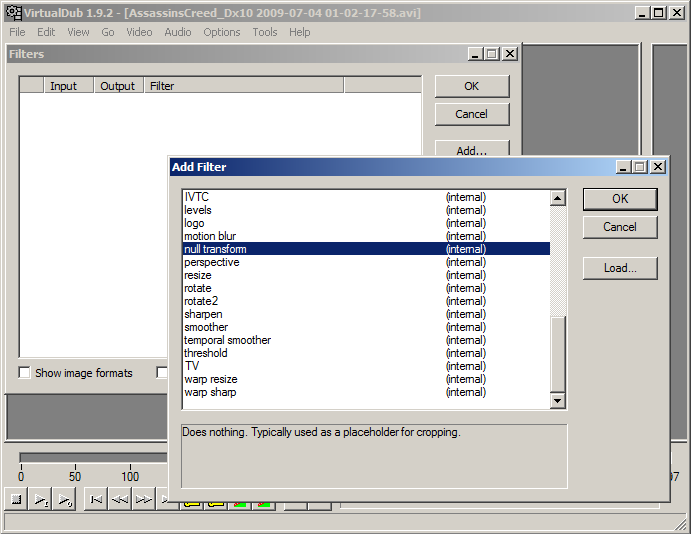This screenshot has height=534, width=691.
Task: Click the Add... button in Filters window
Action: coord(472,148)
